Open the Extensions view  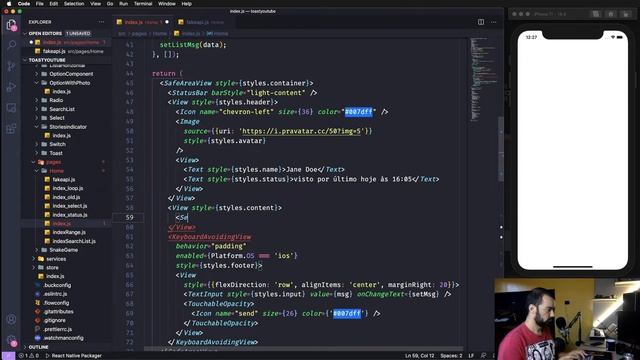pos(11,129)
